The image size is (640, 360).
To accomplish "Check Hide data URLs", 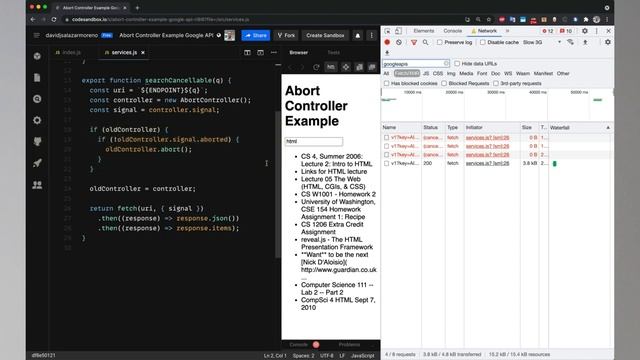I will point(457,64).
